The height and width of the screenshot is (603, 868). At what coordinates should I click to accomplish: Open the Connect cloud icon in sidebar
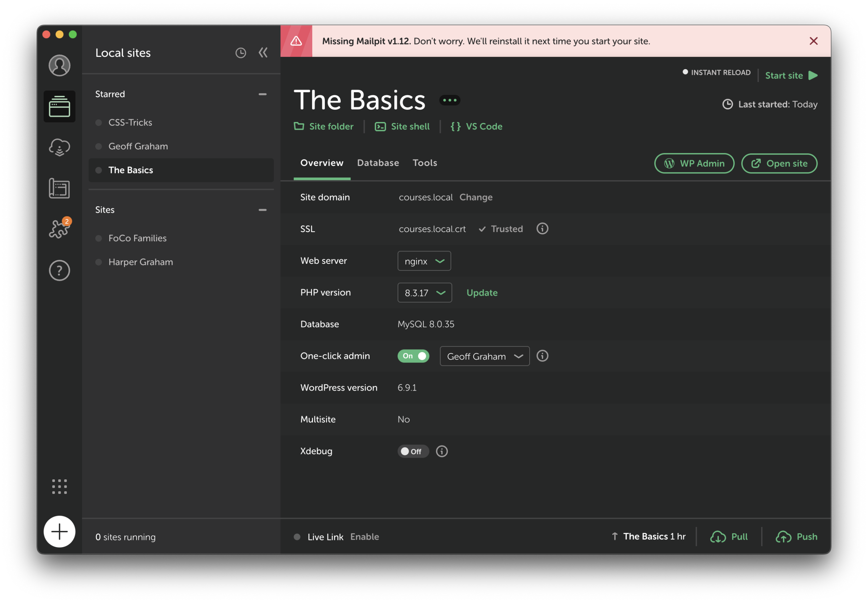click(59, 147)
